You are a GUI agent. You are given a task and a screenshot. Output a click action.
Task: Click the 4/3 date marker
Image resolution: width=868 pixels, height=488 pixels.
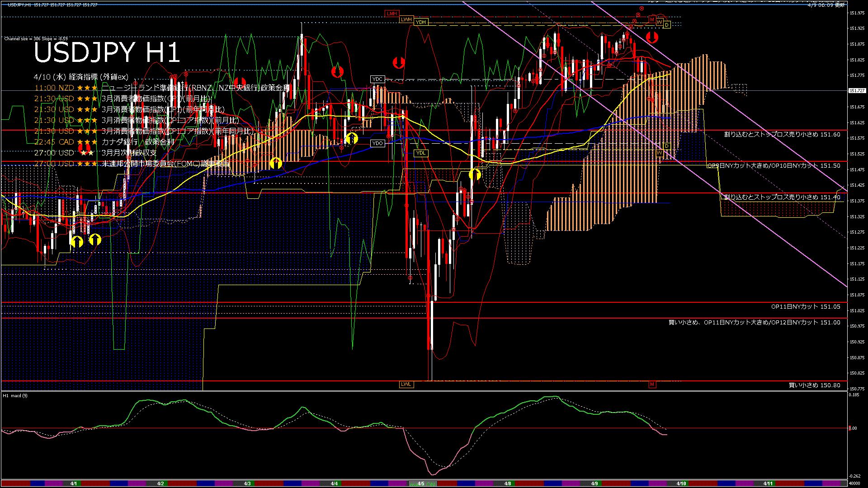click(x=247, y=483)
